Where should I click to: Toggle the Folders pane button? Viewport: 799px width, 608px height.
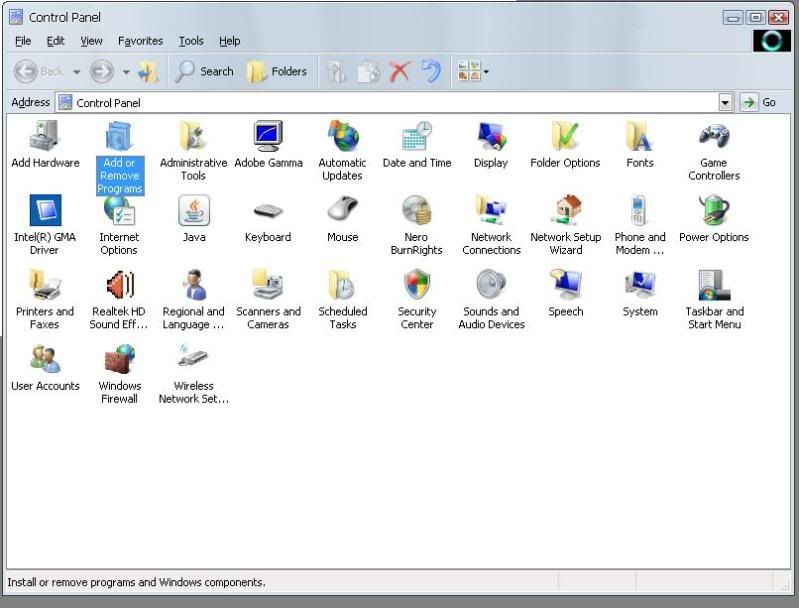[x=277, y=71]
